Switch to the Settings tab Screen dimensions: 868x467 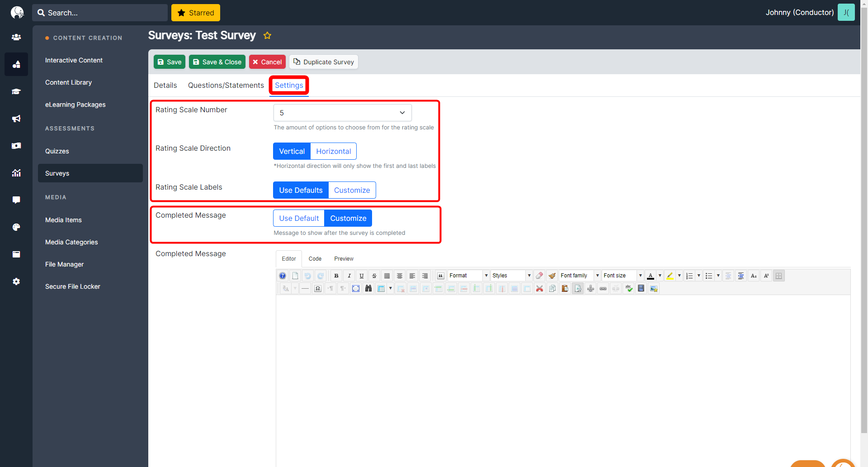pyautogui.click(x=289, y=85)
